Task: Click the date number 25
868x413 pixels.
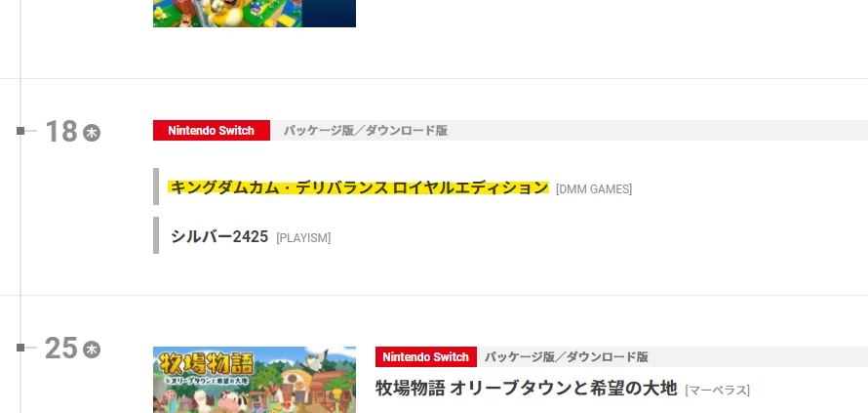Action: (x=60, y=349)
